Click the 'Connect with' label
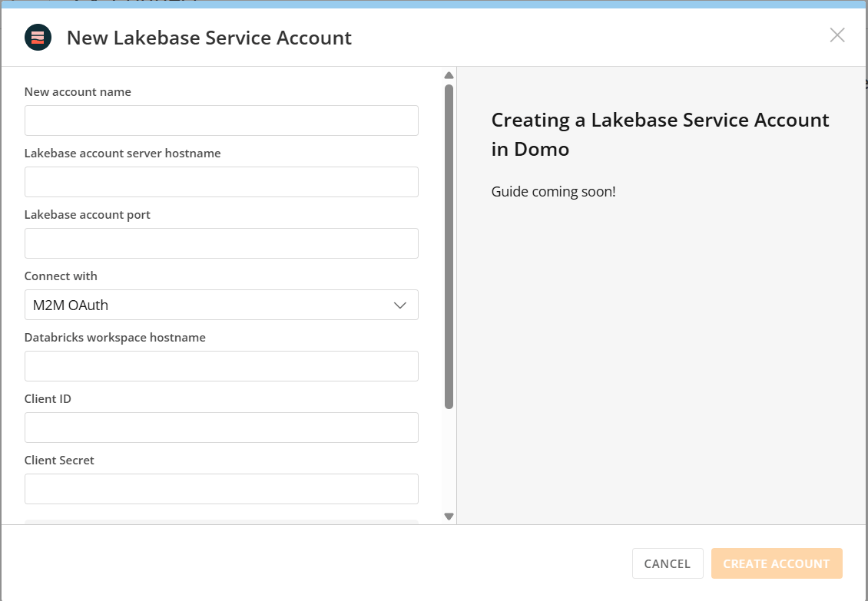 pos(61,276)
